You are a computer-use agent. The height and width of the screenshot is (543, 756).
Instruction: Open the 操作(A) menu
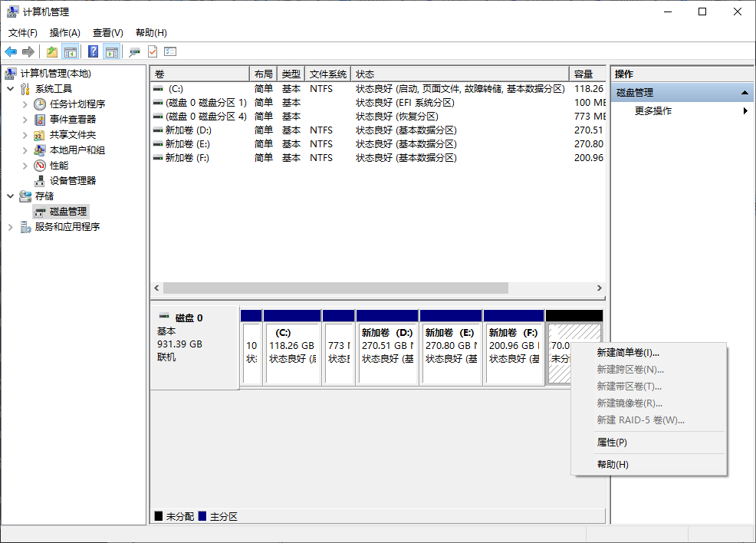click(x=64, y=33)
